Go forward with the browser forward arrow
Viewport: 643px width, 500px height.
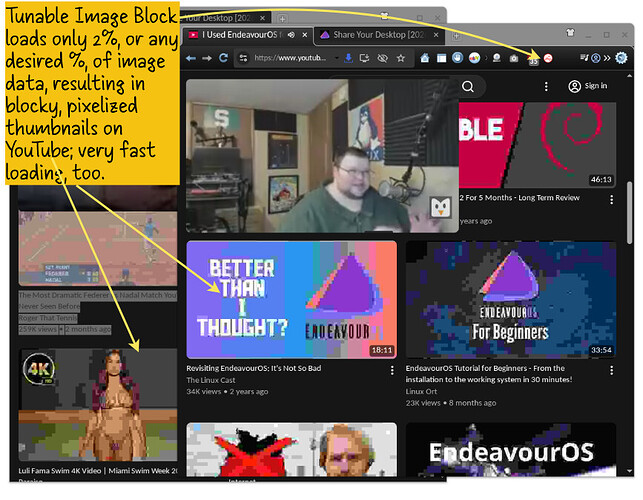tap(207, 59)
